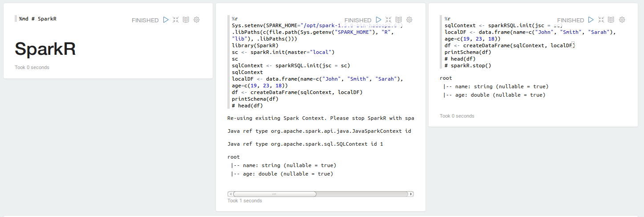Click the horizontal scrollbar thumb under the output
The image size is (644, 217).
(275, 194)
